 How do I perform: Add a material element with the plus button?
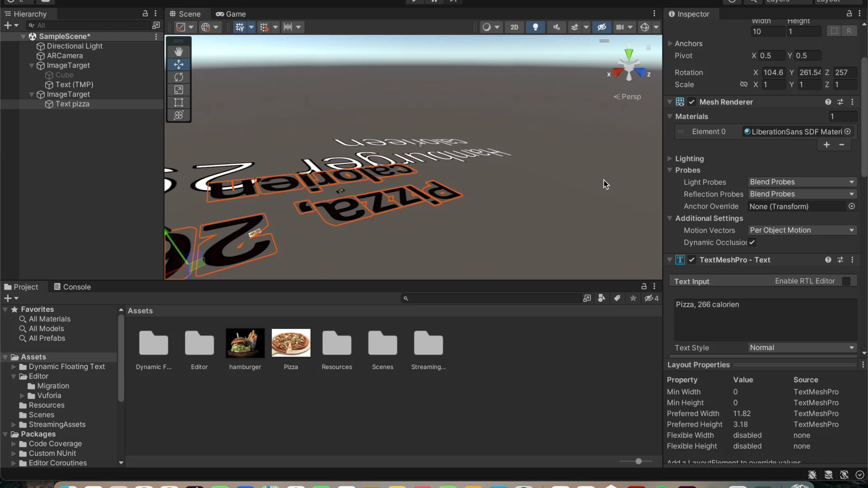(827, 145)
